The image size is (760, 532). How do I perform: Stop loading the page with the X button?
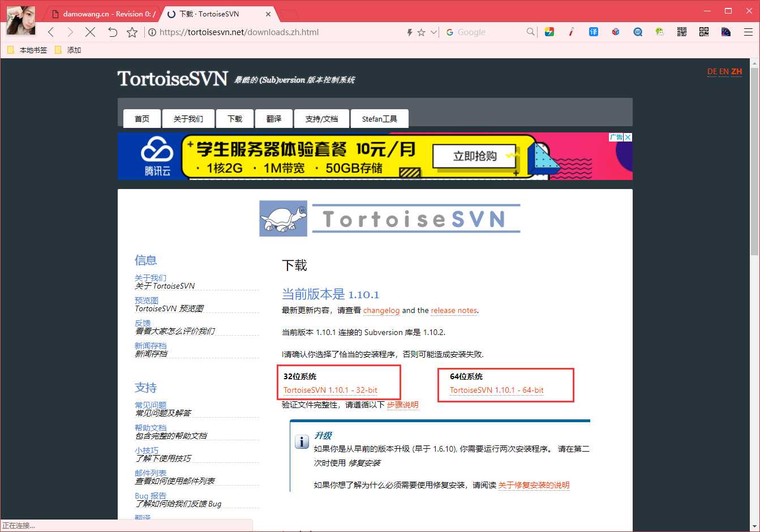tap(90, 32)
